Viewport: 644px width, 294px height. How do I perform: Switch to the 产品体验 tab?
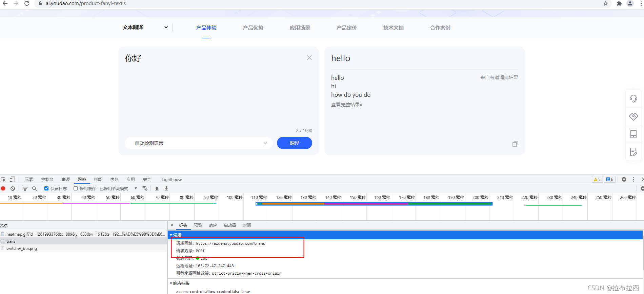(206, 28)
